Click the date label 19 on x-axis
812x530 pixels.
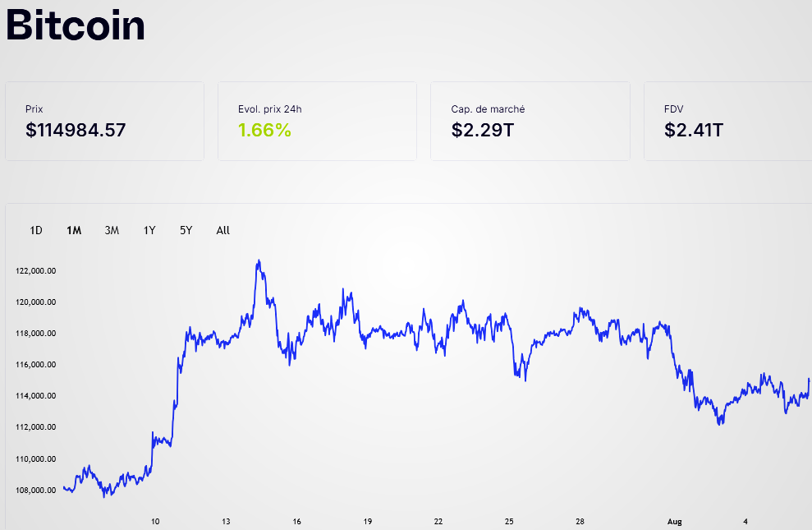pyautogui.click(x=368, y=522)
